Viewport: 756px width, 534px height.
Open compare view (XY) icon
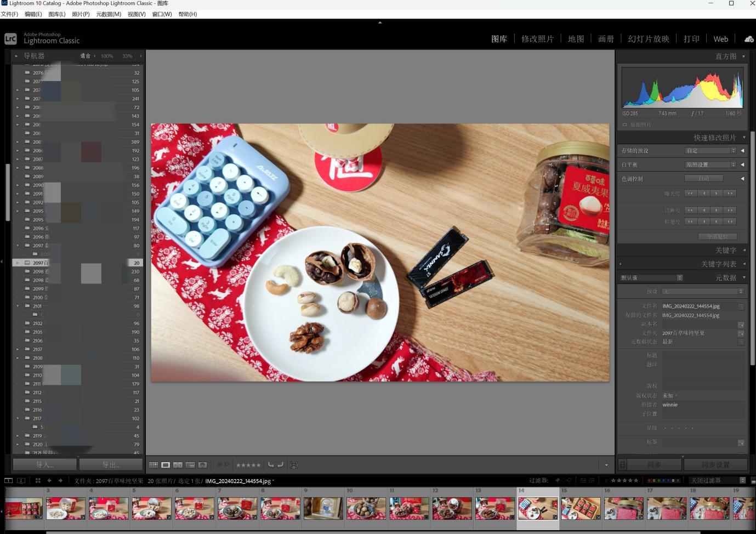tap(178, 465)
